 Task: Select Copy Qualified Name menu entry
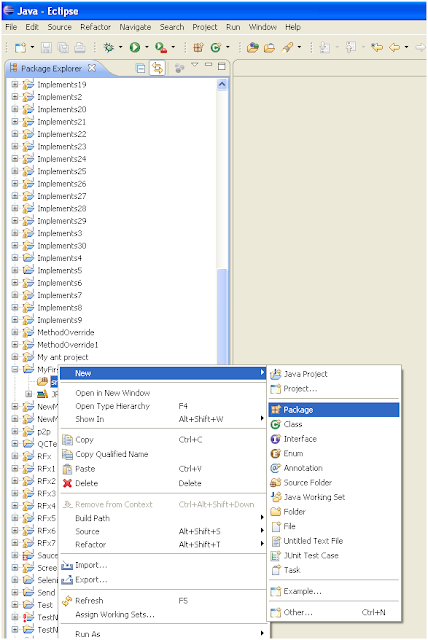[x=163, y=454]
